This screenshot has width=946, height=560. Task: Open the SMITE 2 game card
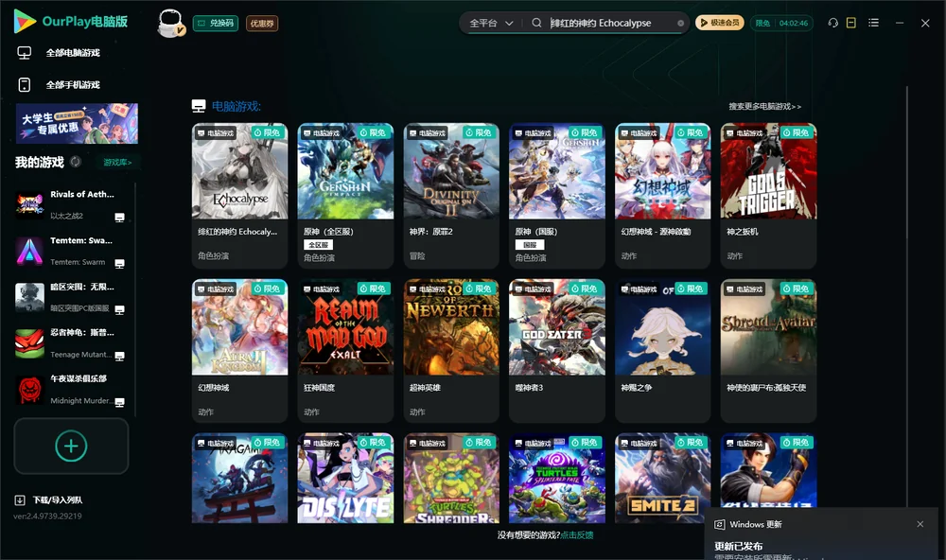(662, 478)
